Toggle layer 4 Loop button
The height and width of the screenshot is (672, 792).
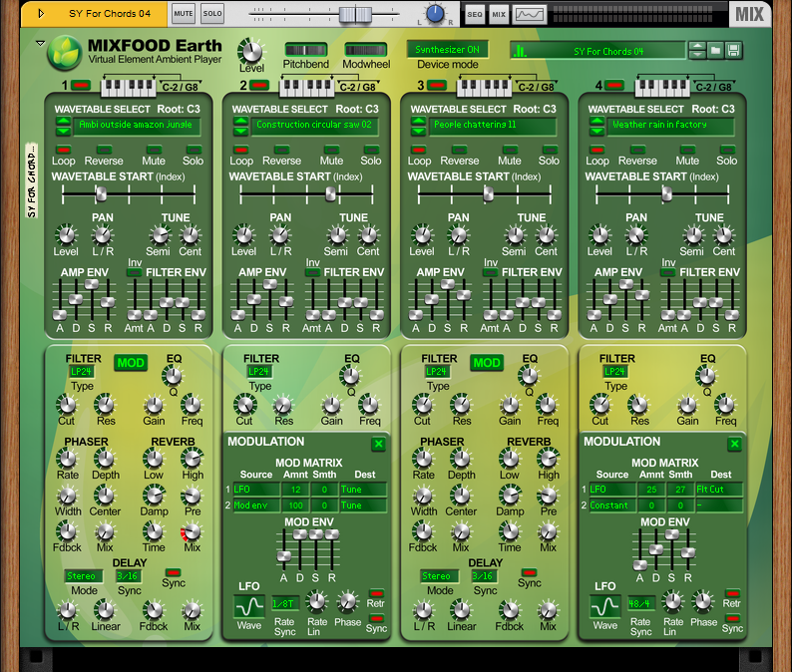point(597,150)
